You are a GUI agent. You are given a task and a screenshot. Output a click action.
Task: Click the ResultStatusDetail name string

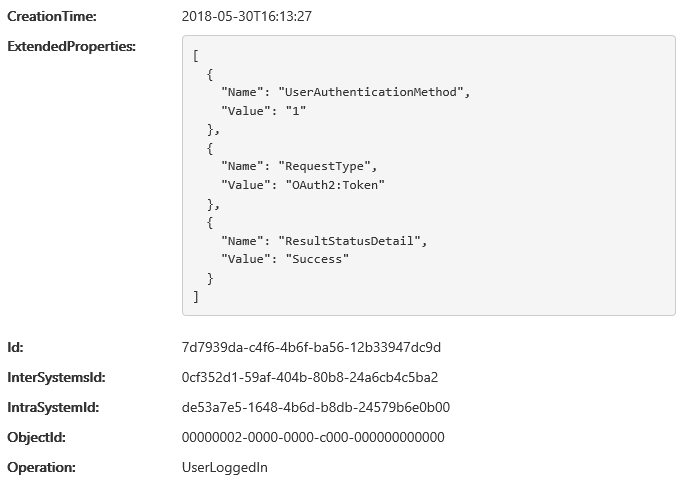(349, 241)
